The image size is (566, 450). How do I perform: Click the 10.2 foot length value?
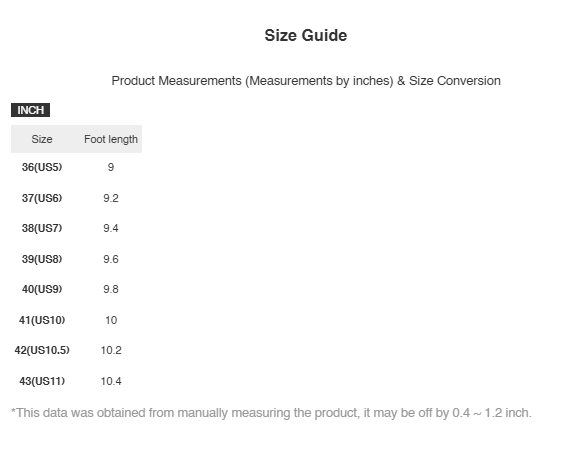click(111, 350)
